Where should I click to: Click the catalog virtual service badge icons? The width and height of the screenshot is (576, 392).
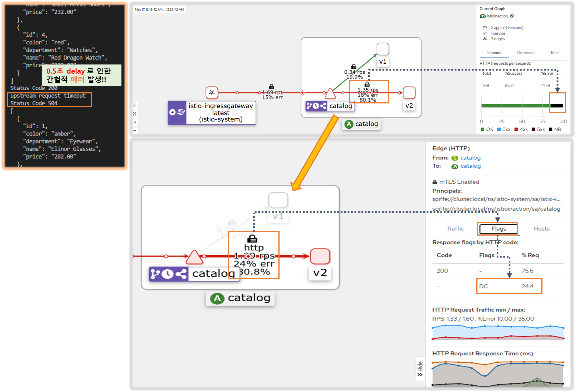point(316,106)
